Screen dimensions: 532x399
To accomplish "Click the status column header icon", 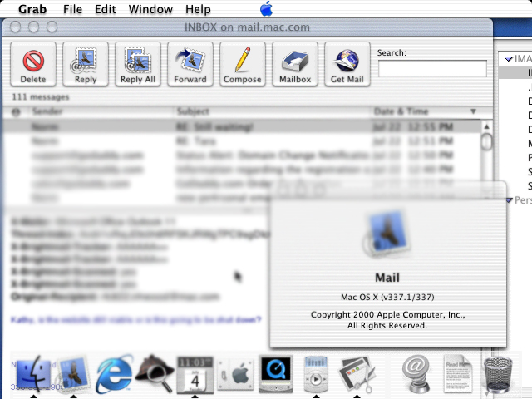I will point(16,111).
